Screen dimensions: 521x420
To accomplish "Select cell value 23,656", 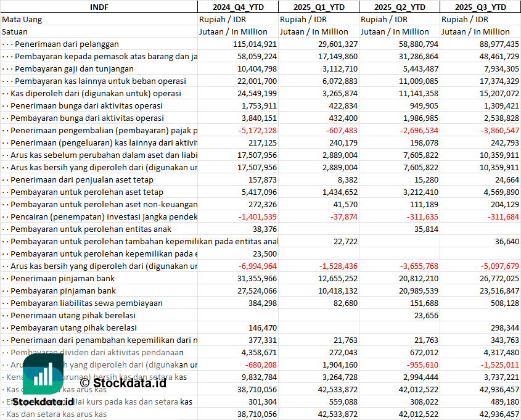I will coord(426,315).
